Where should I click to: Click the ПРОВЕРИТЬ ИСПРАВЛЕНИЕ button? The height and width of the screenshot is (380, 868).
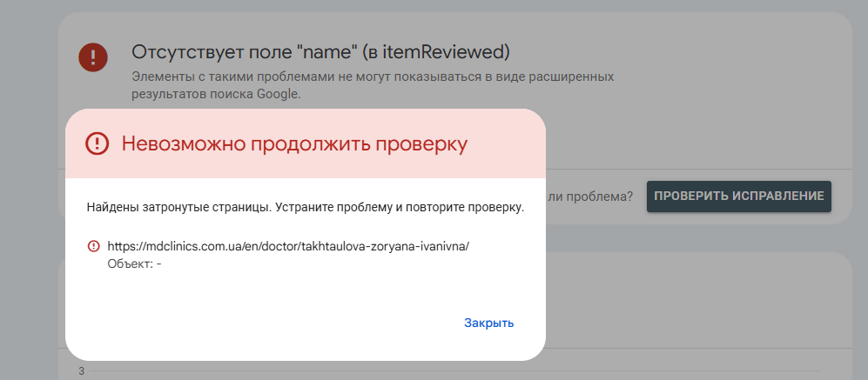(x=739, y=197)
